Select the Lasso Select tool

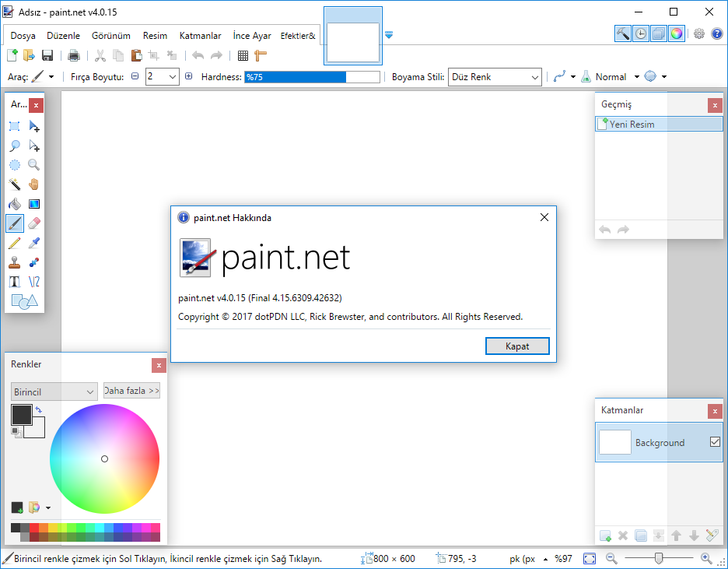(15, 146)
